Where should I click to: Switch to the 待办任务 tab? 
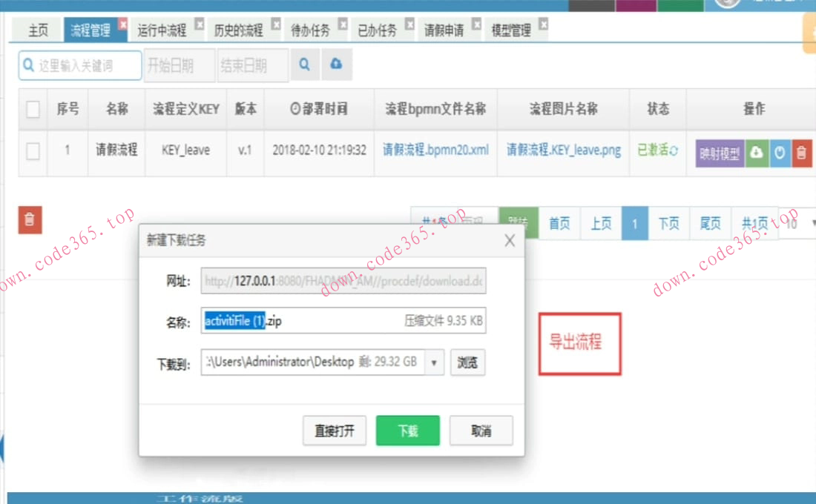[310, 30]
